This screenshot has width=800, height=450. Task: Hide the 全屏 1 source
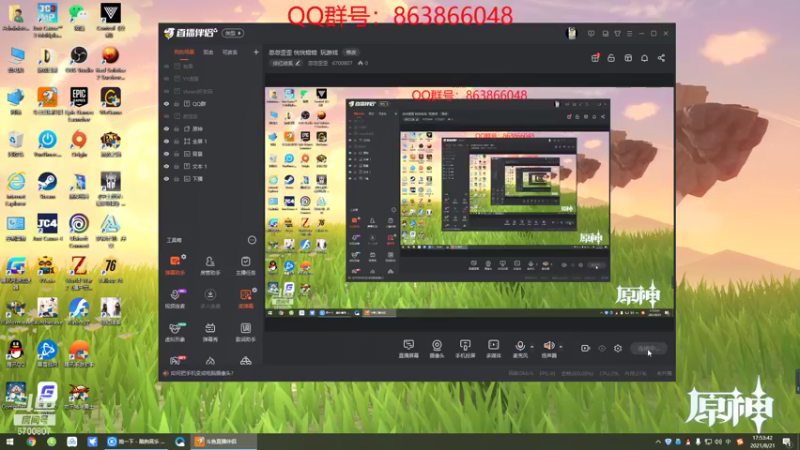click(166, 141)
